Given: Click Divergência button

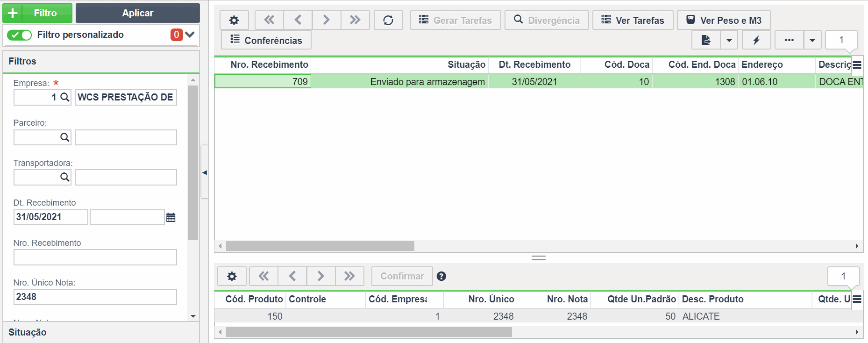Looking at the screenshot, I should (x=547, y=20).
